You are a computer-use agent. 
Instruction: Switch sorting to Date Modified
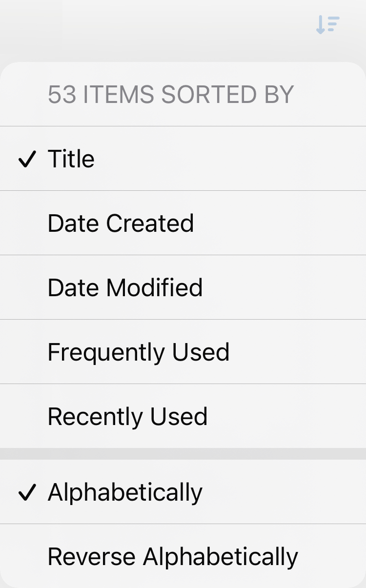125,287
